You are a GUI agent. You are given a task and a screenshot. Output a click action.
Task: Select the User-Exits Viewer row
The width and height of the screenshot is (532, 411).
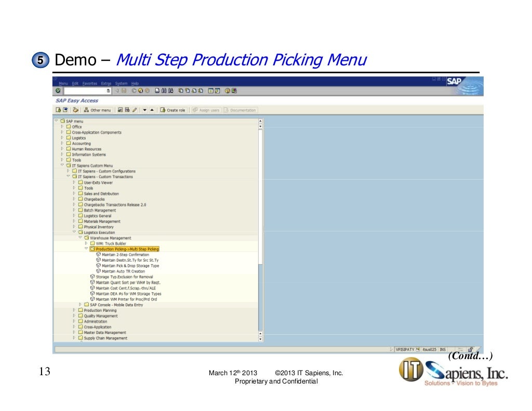98,182
